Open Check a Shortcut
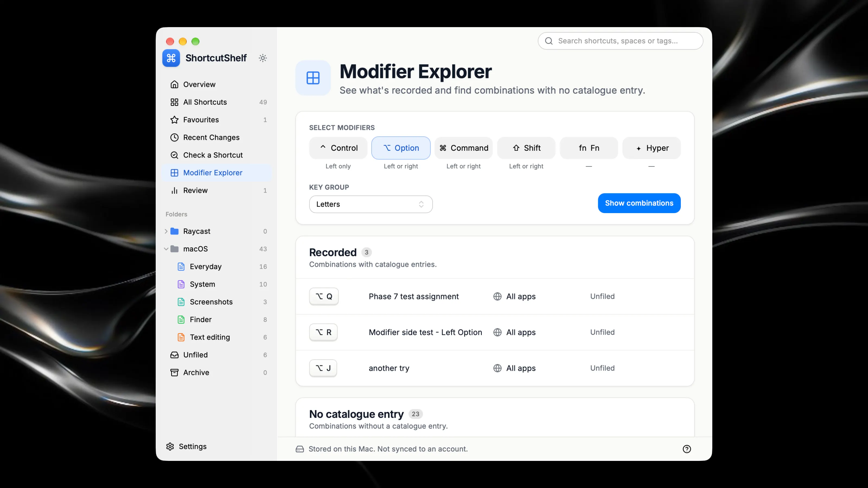Image resolution: width=868 pixels, height=488 pixels. coord(216,155)
